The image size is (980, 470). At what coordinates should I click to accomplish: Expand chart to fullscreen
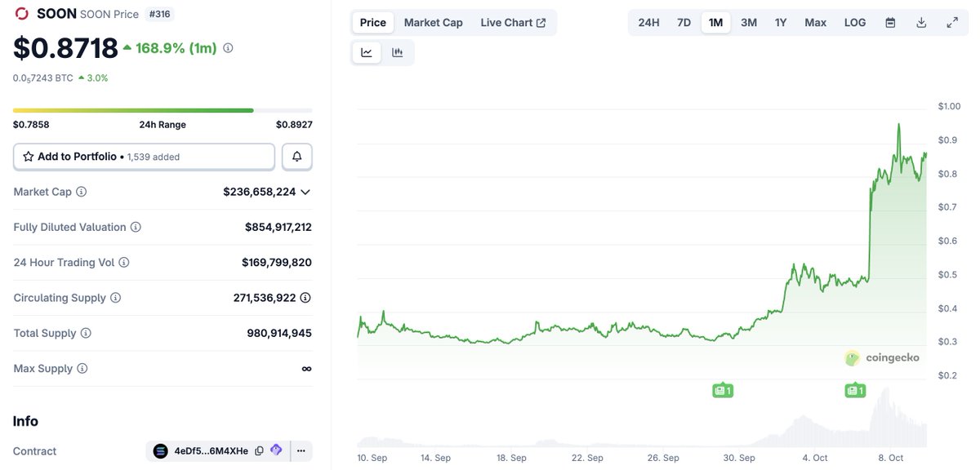[952, 23]
